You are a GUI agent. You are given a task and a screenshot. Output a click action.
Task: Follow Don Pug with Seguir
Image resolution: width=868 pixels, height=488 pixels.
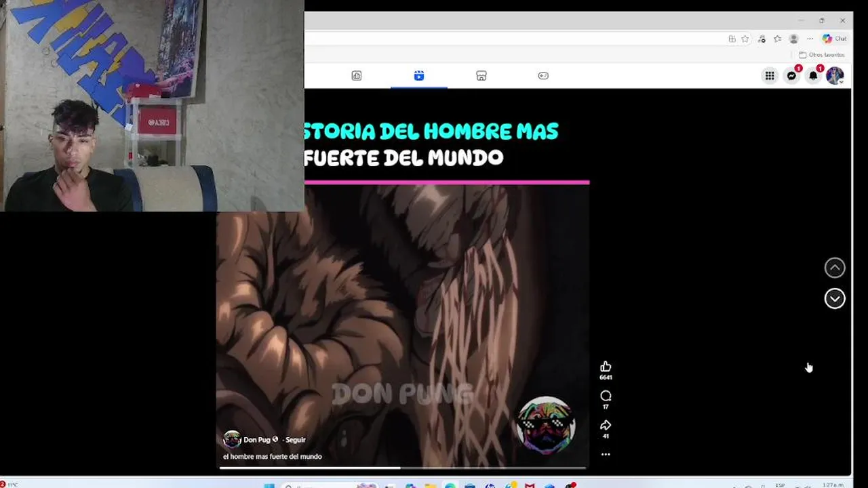tap(296, 440)
